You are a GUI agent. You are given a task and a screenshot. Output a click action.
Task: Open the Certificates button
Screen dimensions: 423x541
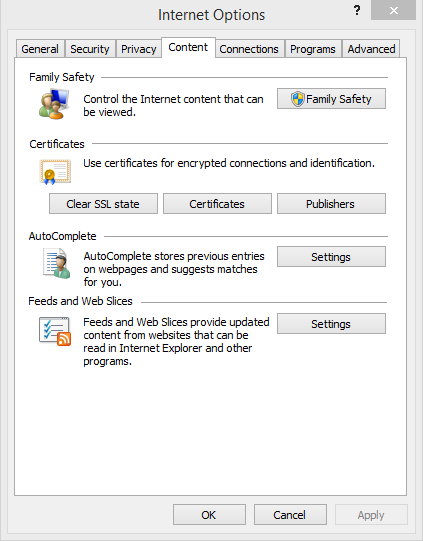(217, 204)
